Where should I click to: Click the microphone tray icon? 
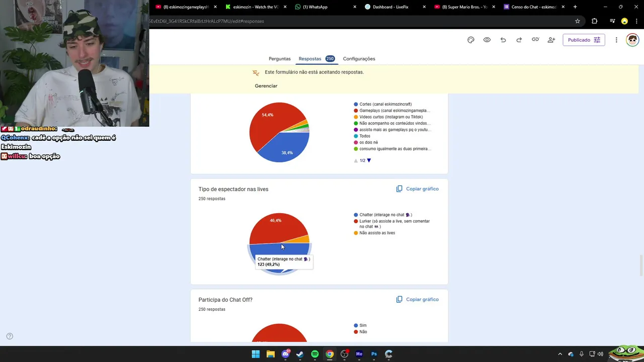click(x=582, y=354)
